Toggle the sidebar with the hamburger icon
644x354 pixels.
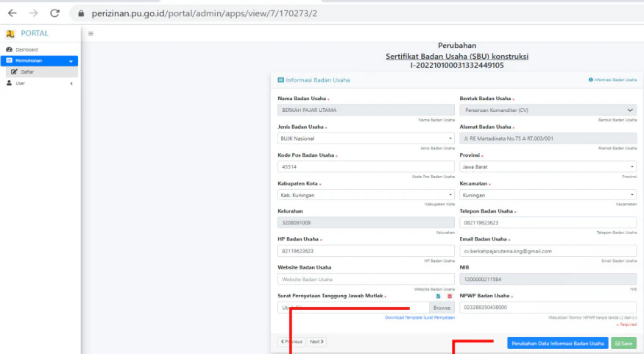point(91,34)
